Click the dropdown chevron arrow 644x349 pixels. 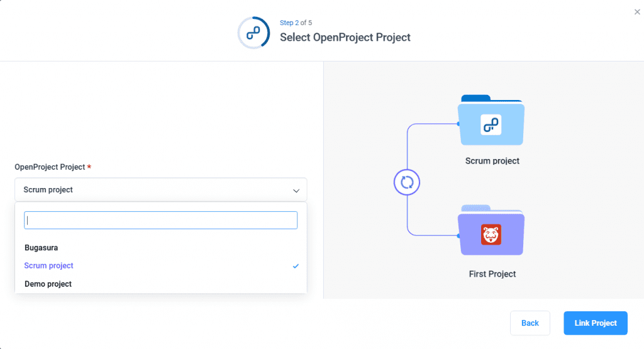tap(296, 191)
